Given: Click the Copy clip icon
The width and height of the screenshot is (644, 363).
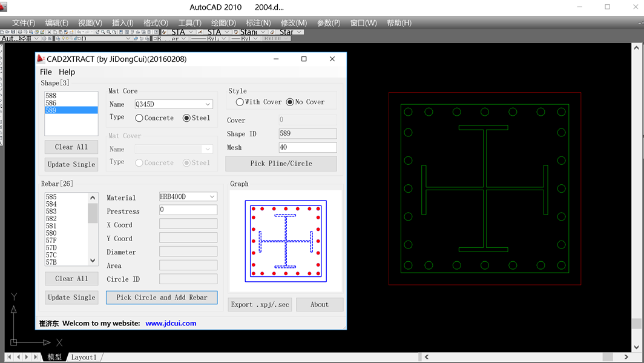Looking at the screenshot, I should [x=54, y=32].
